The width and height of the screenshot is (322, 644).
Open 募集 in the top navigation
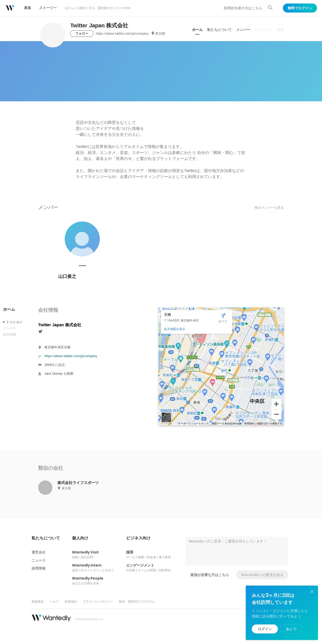[x=28, y=8]
